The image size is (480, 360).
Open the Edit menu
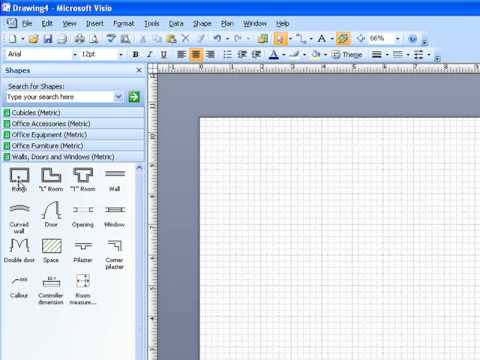click(x=47, y=23)
